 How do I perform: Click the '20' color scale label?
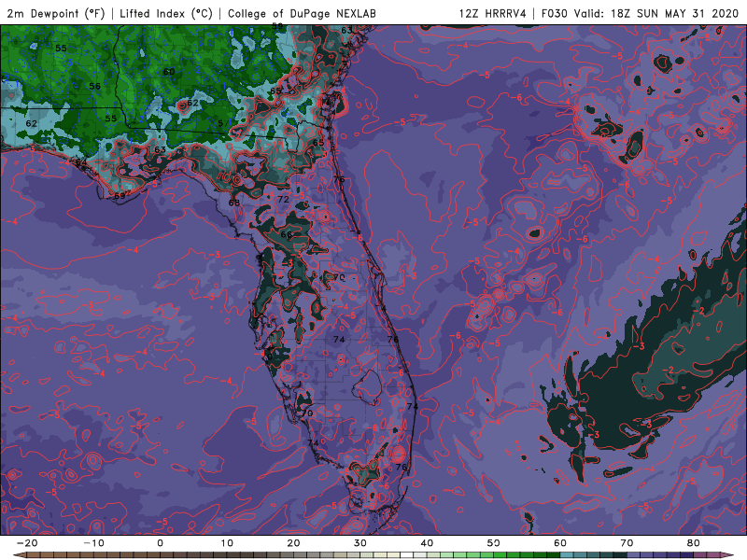coord(293,543)
